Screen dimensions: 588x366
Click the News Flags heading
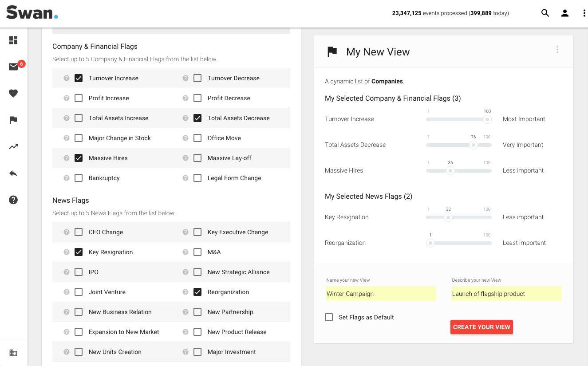[x=71, y=201]
